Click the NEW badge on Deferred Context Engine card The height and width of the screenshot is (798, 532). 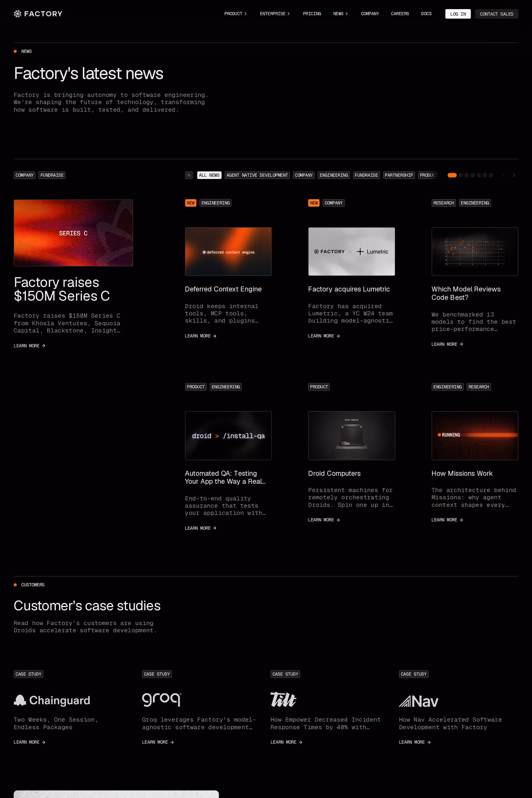pos(191,203)
